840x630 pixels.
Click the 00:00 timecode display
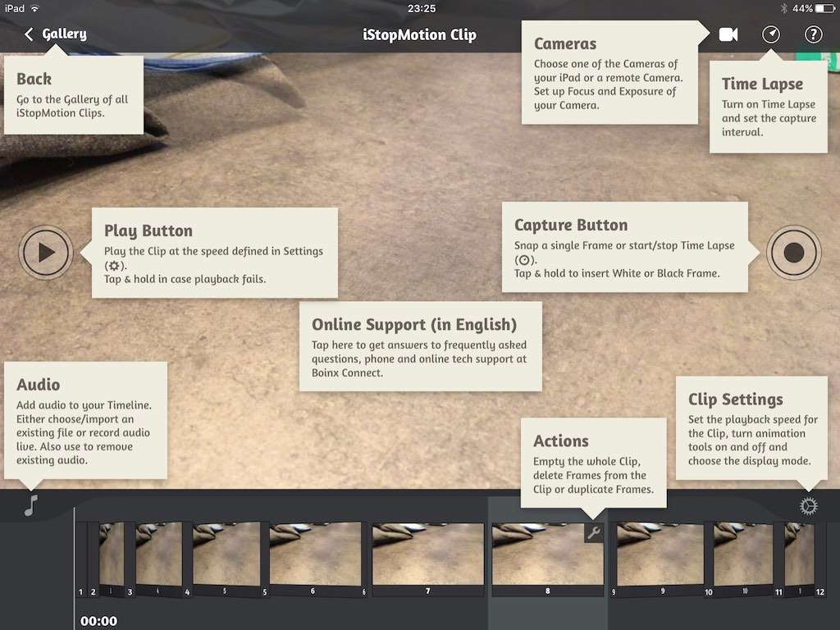point(98,621)
